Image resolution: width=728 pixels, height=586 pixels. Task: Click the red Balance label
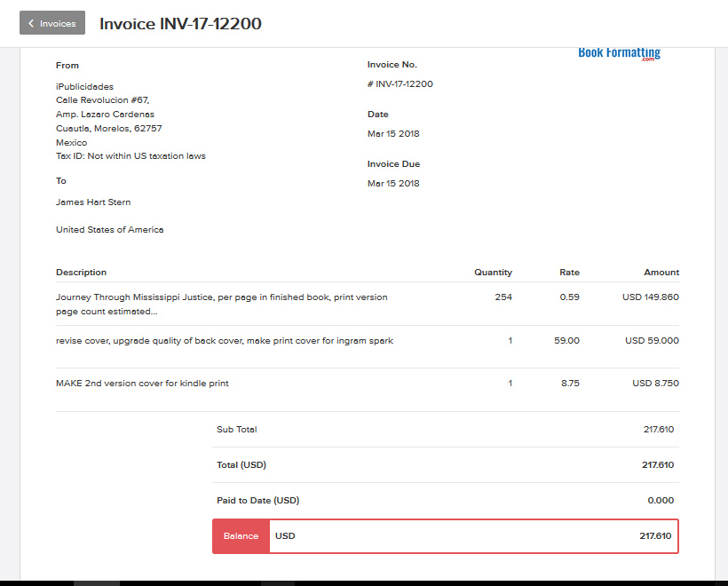[x=241, y=536]
